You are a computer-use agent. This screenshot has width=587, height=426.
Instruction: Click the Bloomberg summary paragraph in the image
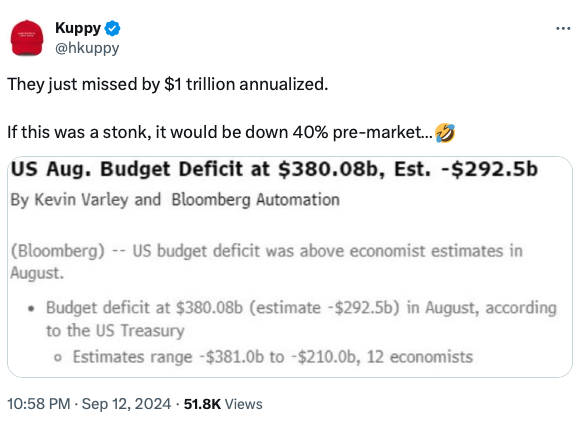pyautogui.click(x=266, y=262)
